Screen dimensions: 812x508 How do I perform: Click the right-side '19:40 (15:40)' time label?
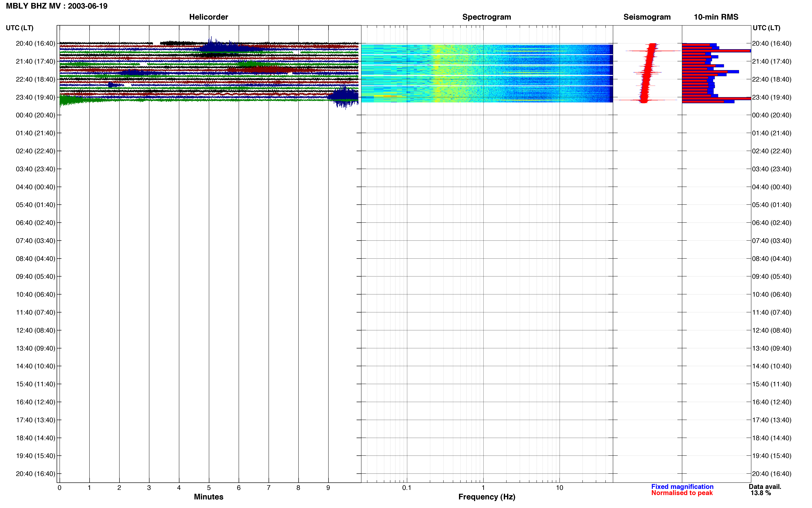(x=772, y=456)
